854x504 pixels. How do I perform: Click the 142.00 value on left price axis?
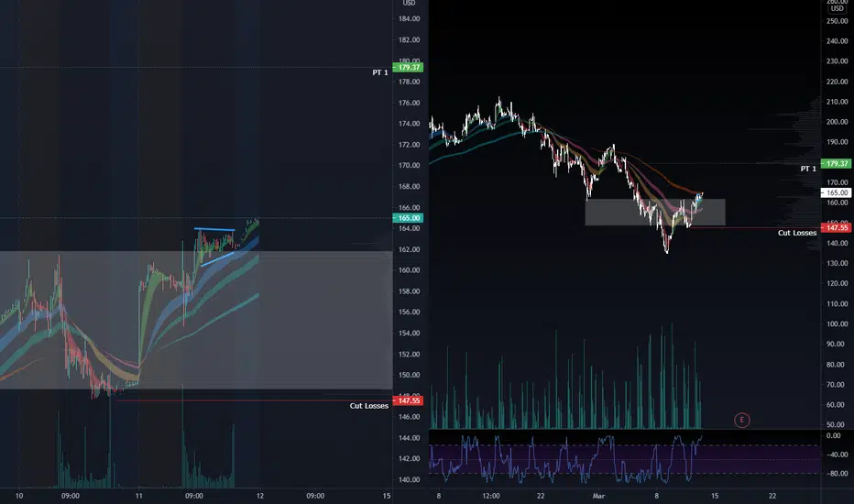click(409, 458)
